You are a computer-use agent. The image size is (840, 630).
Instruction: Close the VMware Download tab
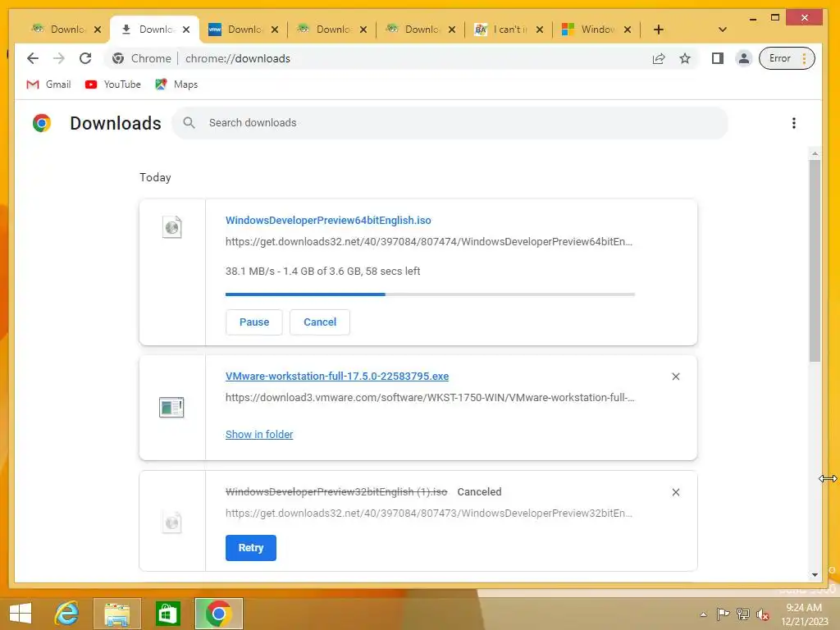[274, 30]
